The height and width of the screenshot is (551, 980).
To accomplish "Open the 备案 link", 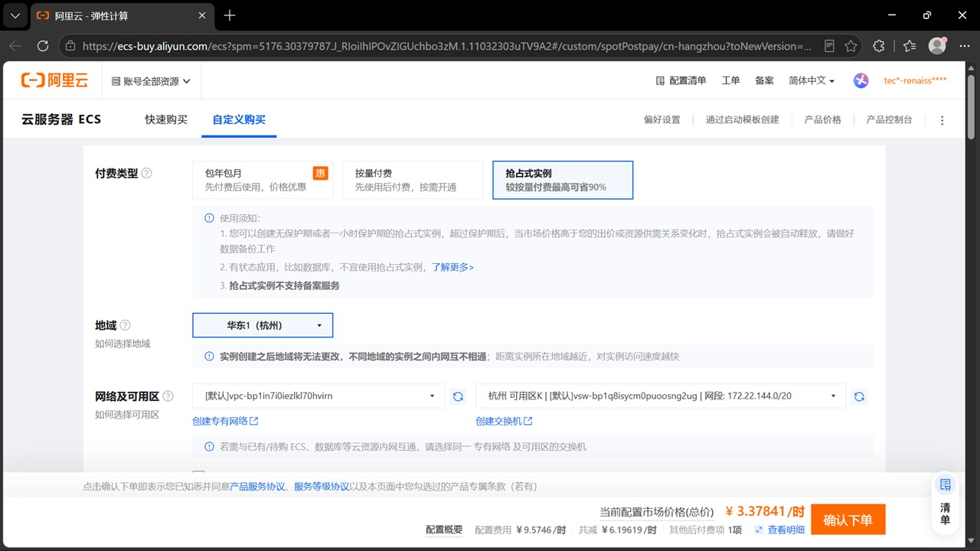I will [x=764, y=80].
